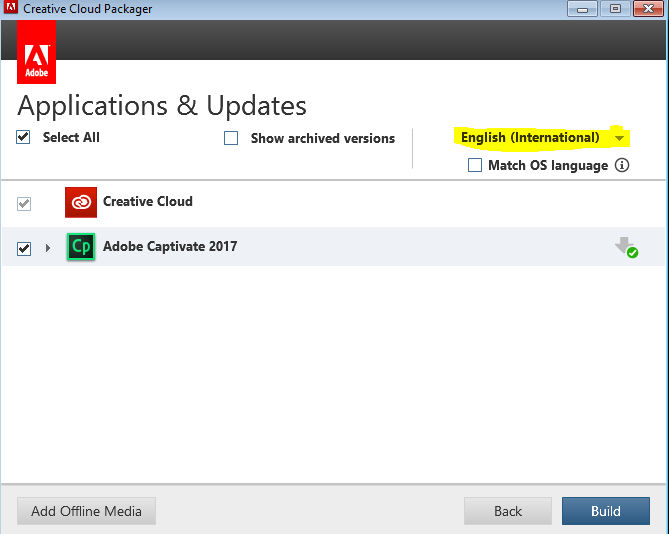Select the Adobe Captivate 2017 label
The width and height of the screenshot is (669, 534).
(x=170, y=247)
